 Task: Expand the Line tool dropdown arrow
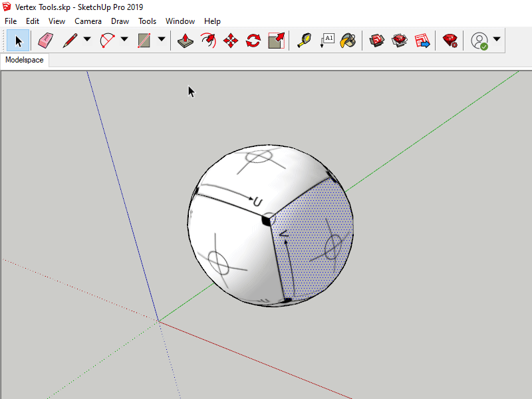coord(87,41)
